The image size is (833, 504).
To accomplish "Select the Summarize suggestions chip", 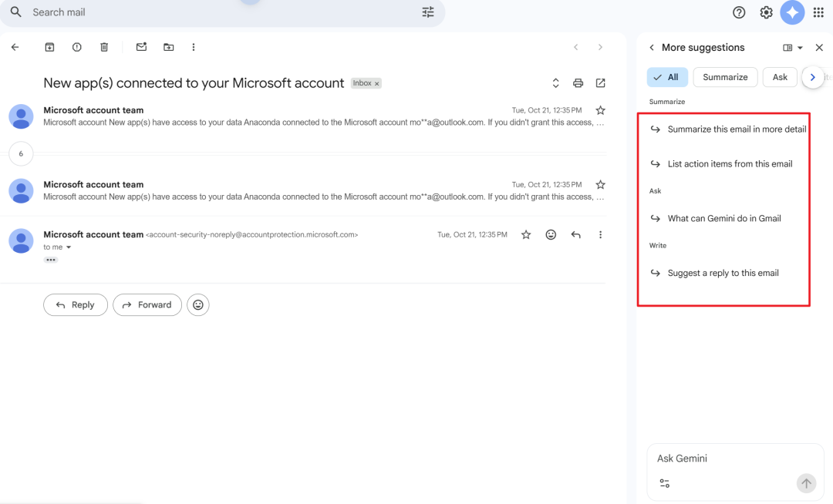I will 725,77.
